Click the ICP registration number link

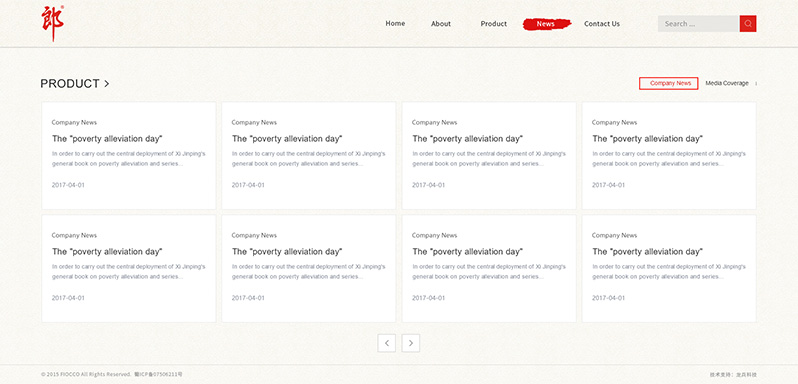(158, 374)
